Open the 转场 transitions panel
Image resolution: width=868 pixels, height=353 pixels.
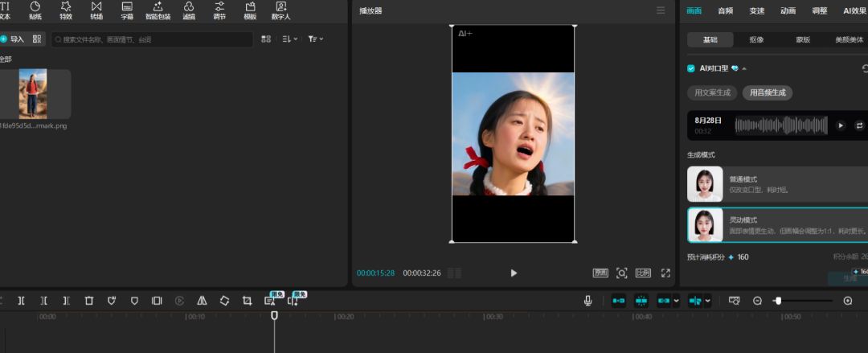(96, 10)
